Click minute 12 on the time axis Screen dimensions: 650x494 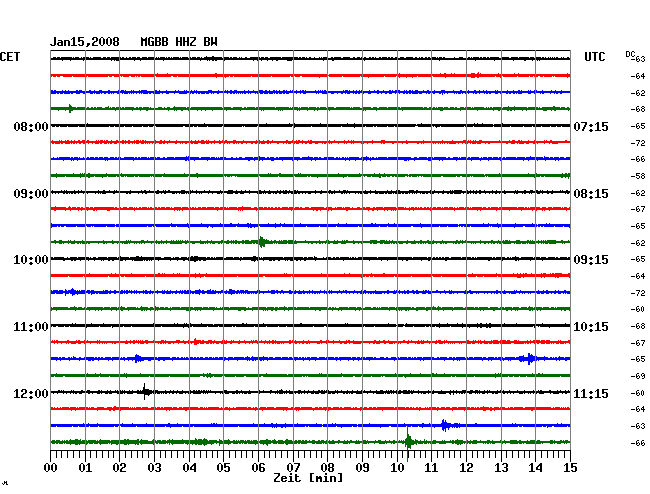(x=466, y=467)
